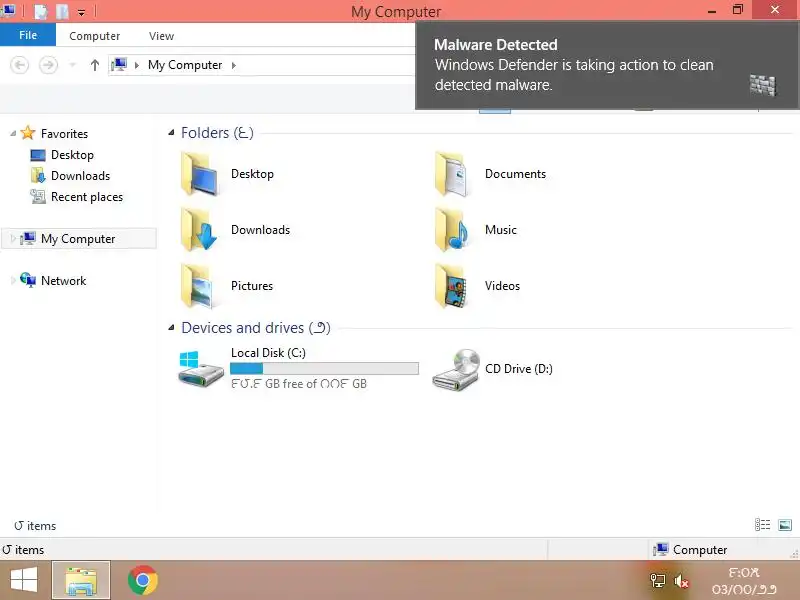Open Desktop under Favorites
This screenshot has width=800, height=600.
(x=72, y=155)
